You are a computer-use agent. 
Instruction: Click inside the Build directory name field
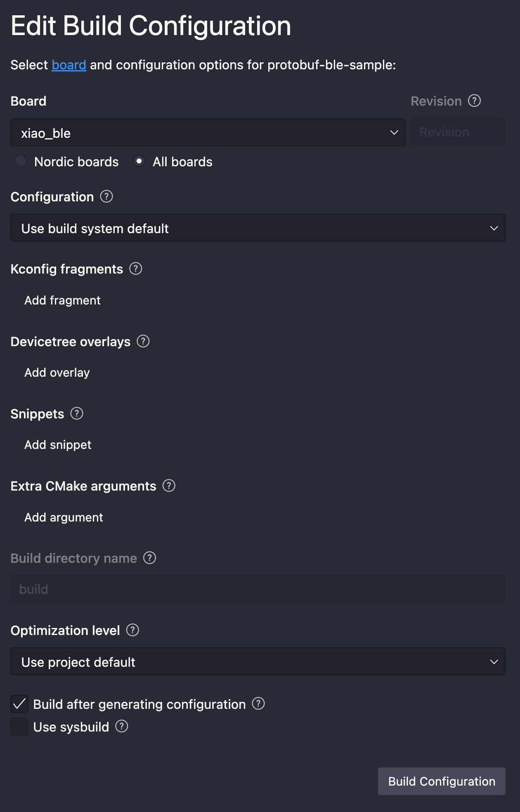(258, 589)
